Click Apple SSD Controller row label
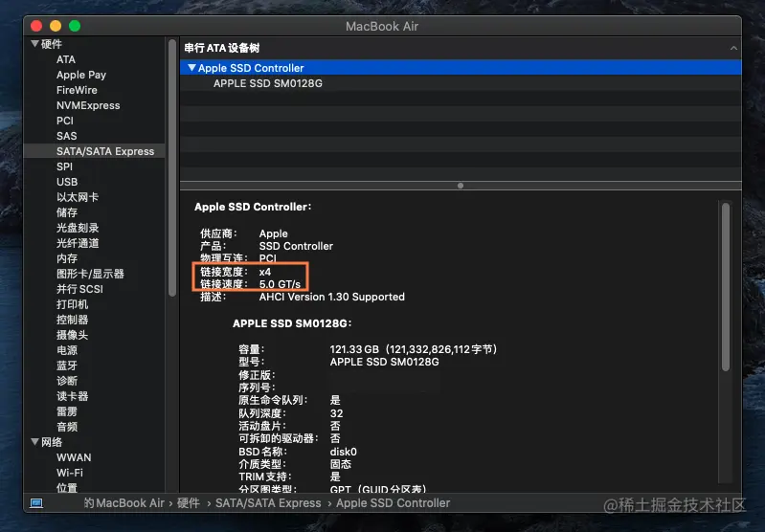This screenshot has width=765, height=532. [x=251, y=68]
